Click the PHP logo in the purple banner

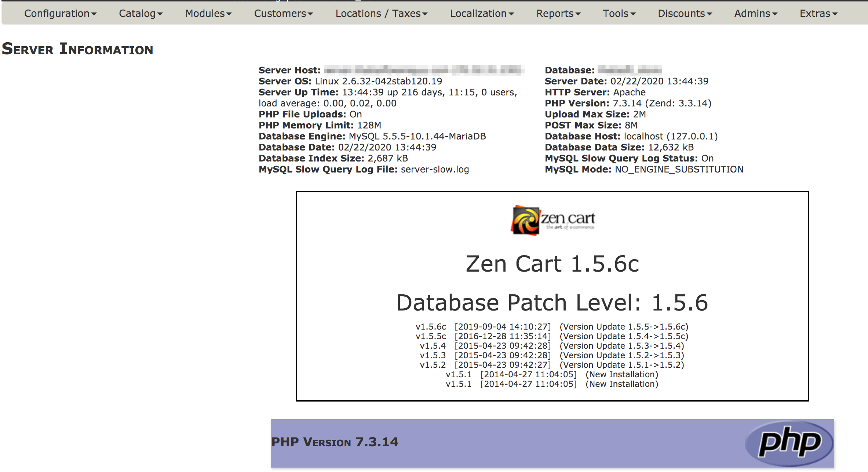pyautogui.click(x=789, y=443)
